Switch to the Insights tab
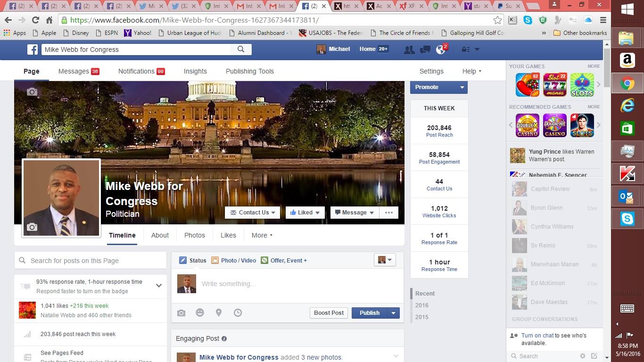This screenshot has height=362, width=644. (x=195, y=71)
